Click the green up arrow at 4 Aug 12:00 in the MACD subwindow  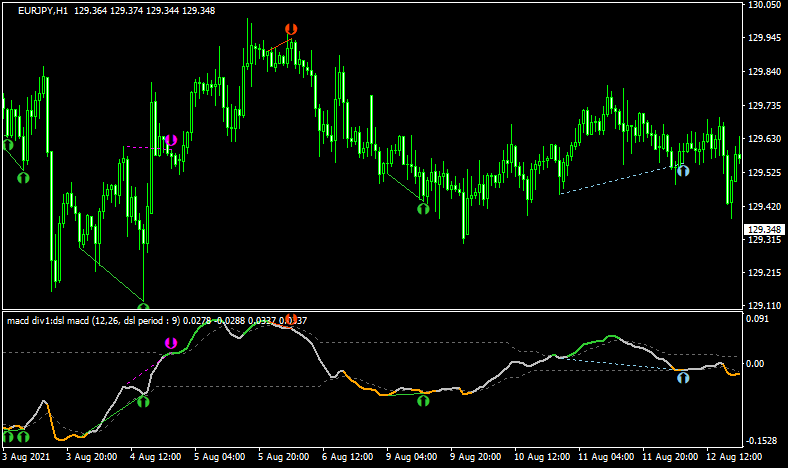143,401
